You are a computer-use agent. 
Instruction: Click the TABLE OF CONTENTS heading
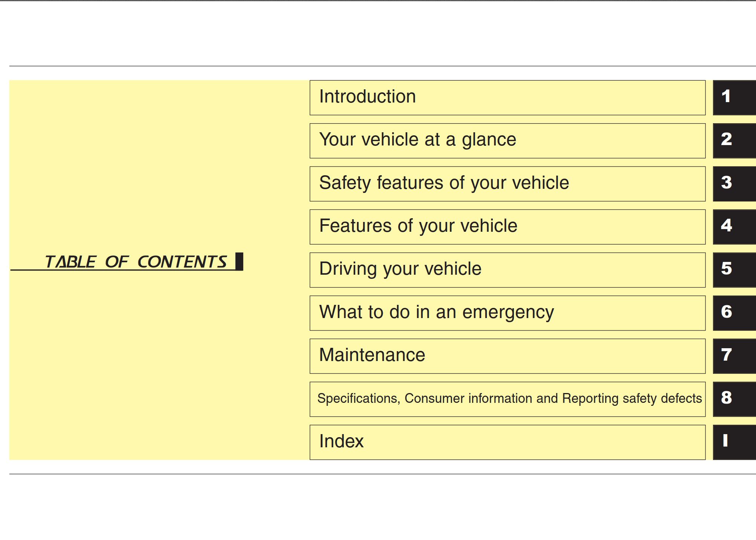click(136, 262)
